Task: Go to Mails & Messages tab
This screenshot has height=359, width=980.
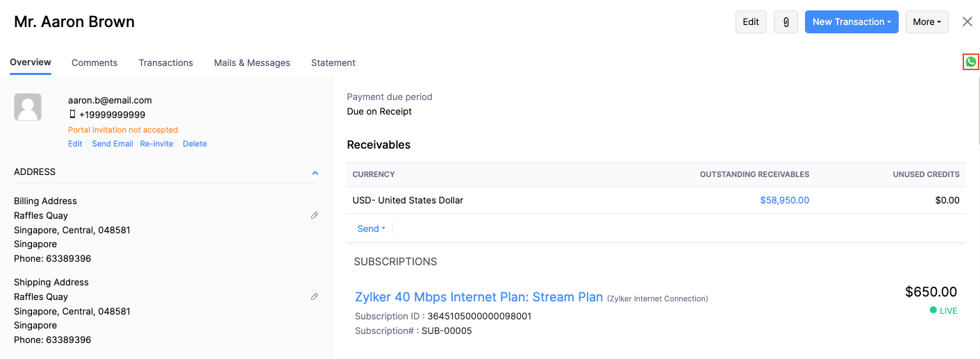Action: (x=252, y=62)
